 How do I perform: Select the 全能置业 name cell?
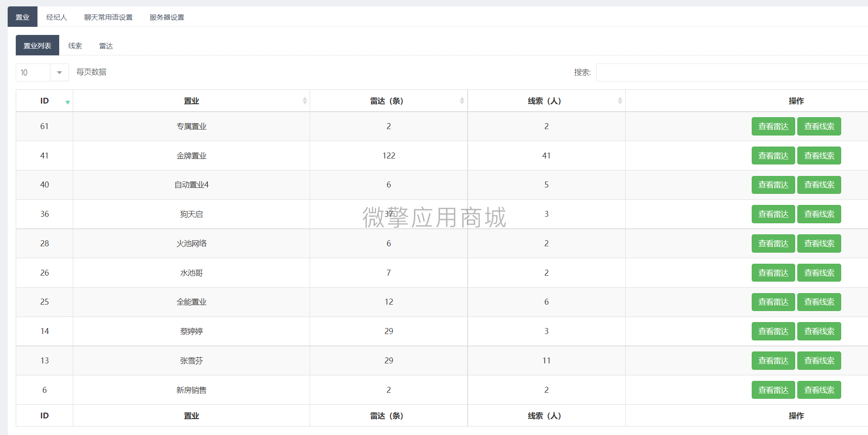coord(191,302)
